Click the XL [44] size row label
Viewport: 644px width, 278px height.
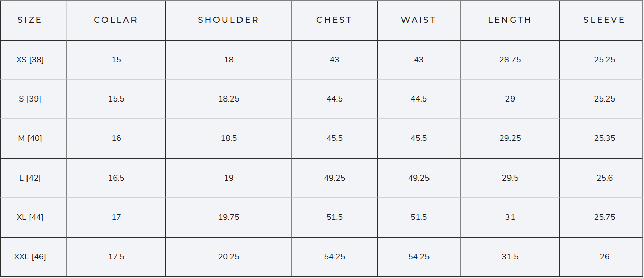coord(30,217)
